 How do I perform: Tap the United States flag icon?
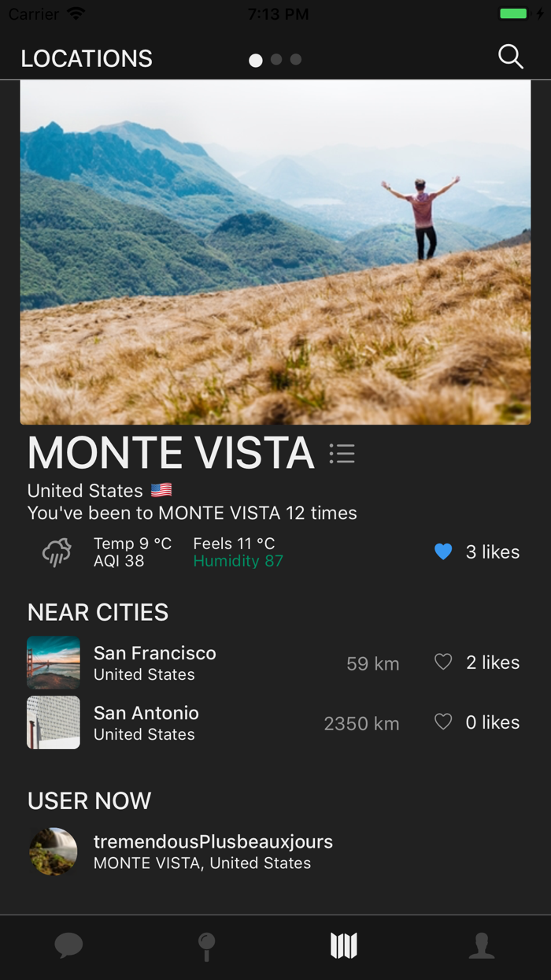[x=161, y=491]
